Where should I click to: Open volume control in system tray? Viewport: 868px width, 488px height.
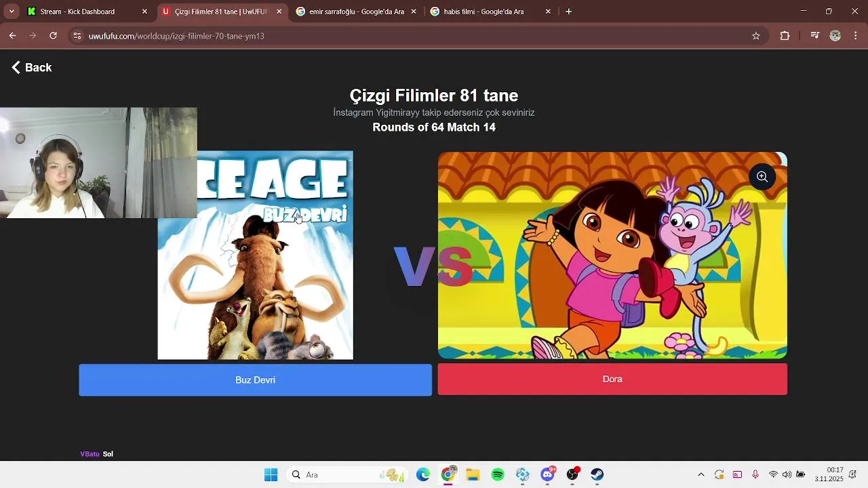click(x=787, y=474)
